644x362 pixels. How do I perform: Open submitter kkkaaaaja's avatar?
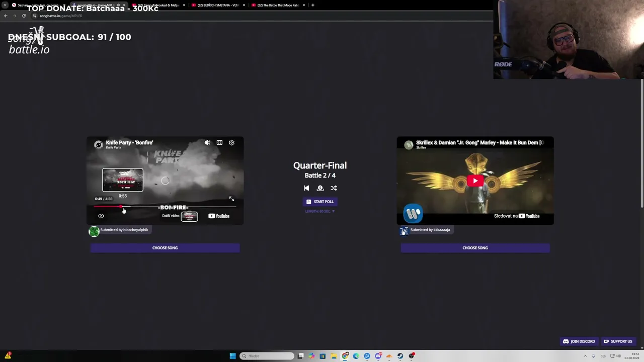[x=404, y=231]
